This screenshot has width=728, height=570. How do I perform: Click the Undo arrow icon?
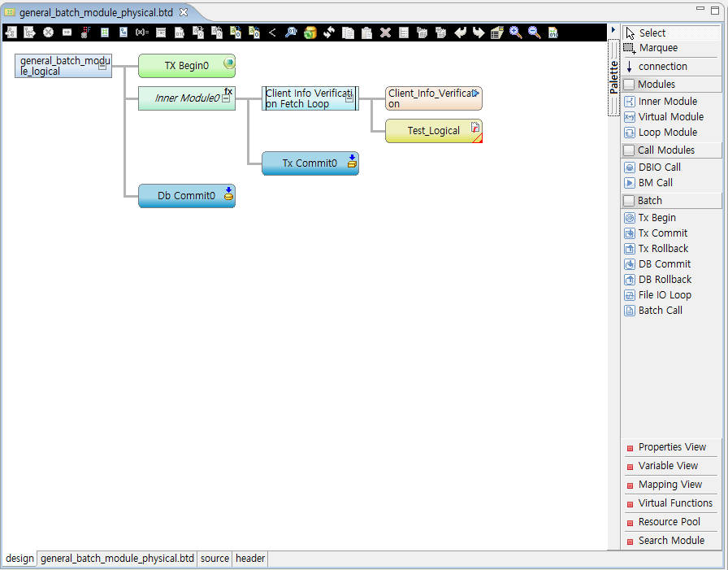click(x=461, y=33)
